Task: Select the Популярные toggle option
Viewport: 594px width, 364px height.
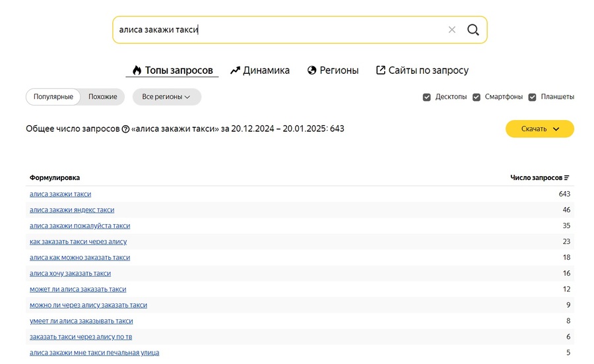Action: [53, 97]
